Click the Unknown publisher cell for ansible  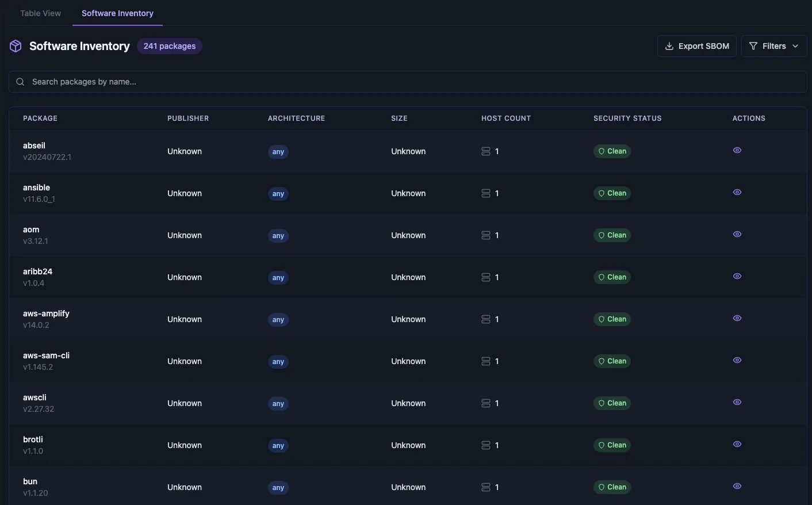click(x=185, y=193)
